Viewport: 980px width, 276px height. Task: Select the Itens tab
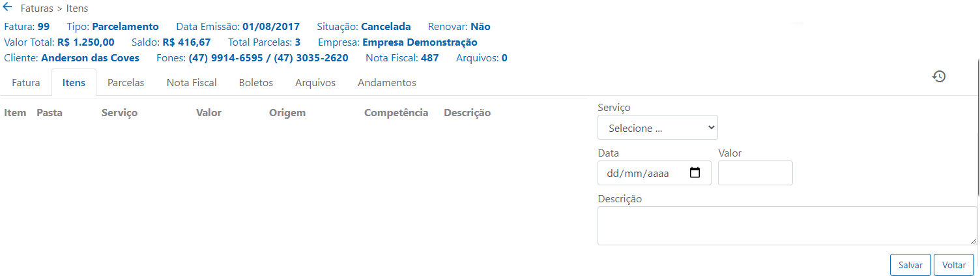click(x=74, y=83)
